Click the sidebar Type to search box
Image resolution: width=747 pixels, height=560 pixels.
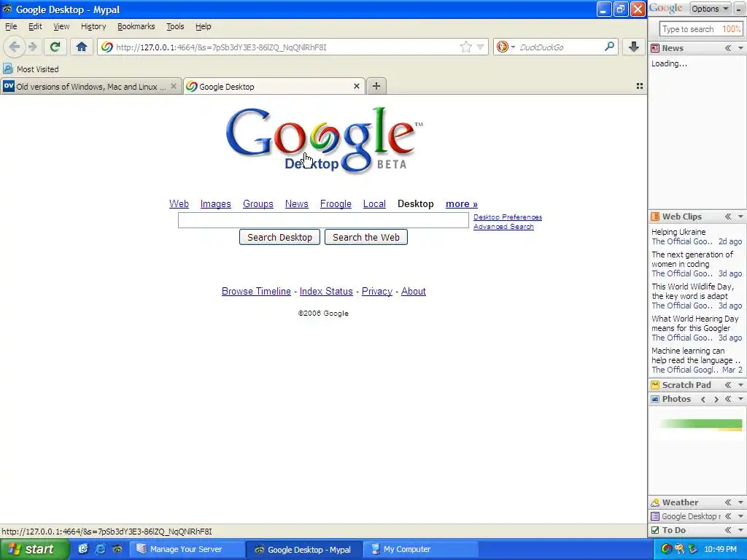[701, 29]
